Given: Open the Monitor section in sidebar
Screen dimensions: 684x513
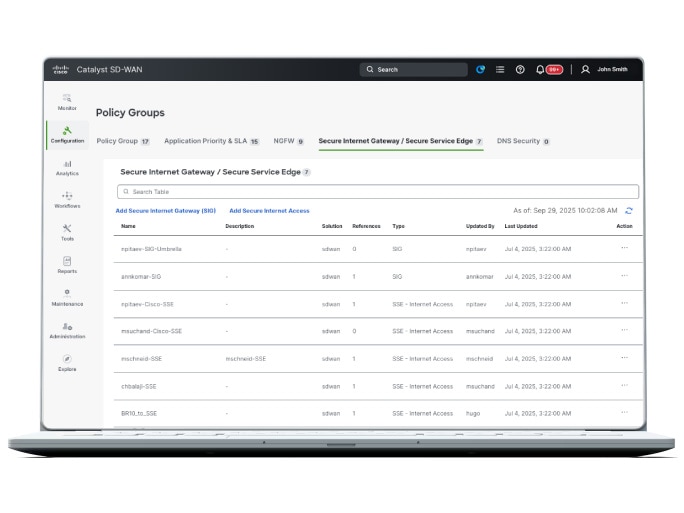Looking at the screenshot, I should coord(67,101).
